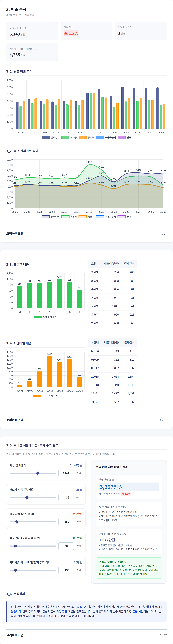Click the 월 인건비 input showing 300
173x644 pixels.
(x=66, y=546)
